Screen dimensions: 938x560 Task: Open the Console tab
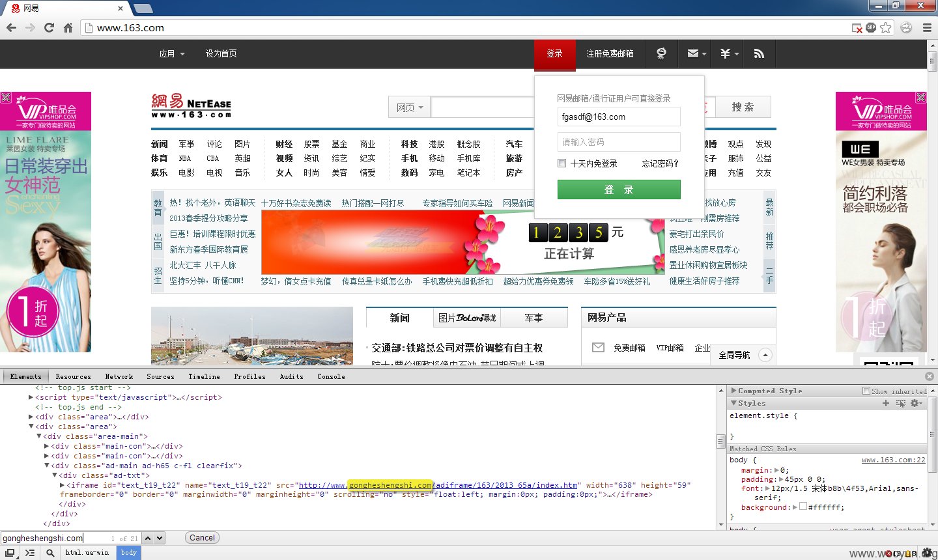(x=331, y=376)
